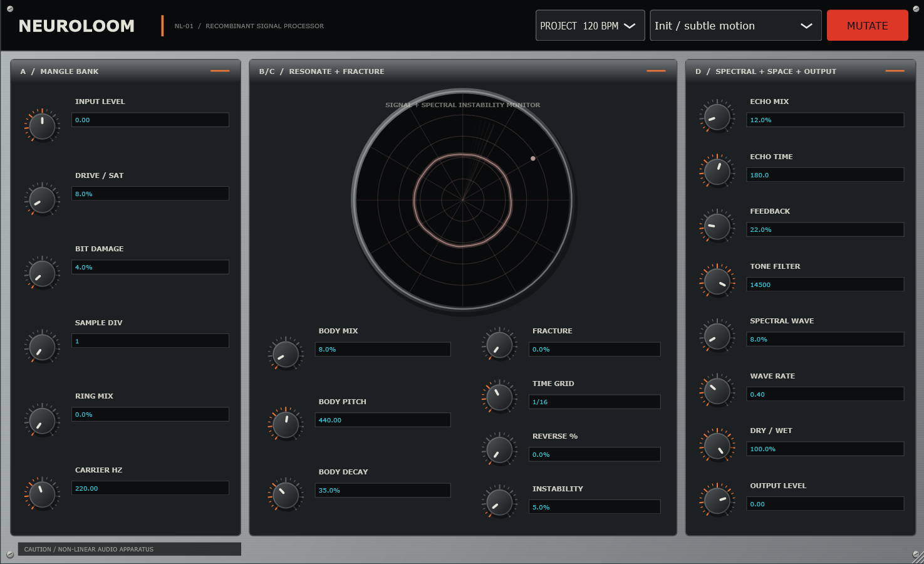Select the ECHO TIME knob
Image resolution: width=924 pixels, height=564 pixels.
(717, 171)
